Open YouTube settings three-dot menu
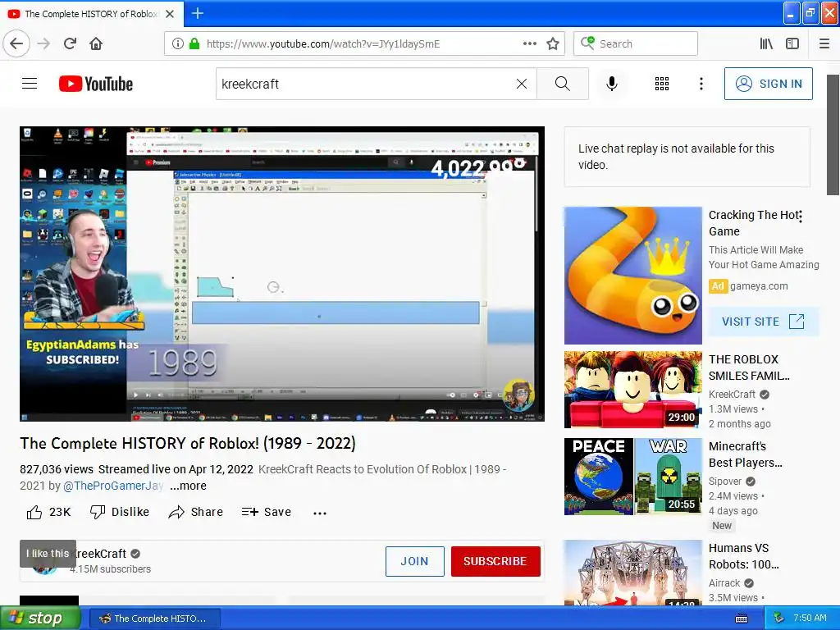The width and height of the screenshot is (840, 630). pyautogui.click(x=701, y=84)
